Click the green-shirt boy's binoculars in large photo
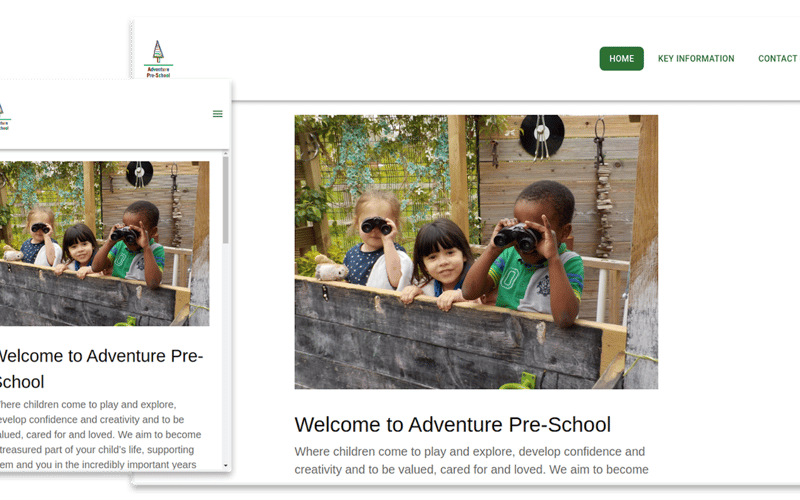The height and width of the screenshot is (500, 800). (x=517, y=237)
